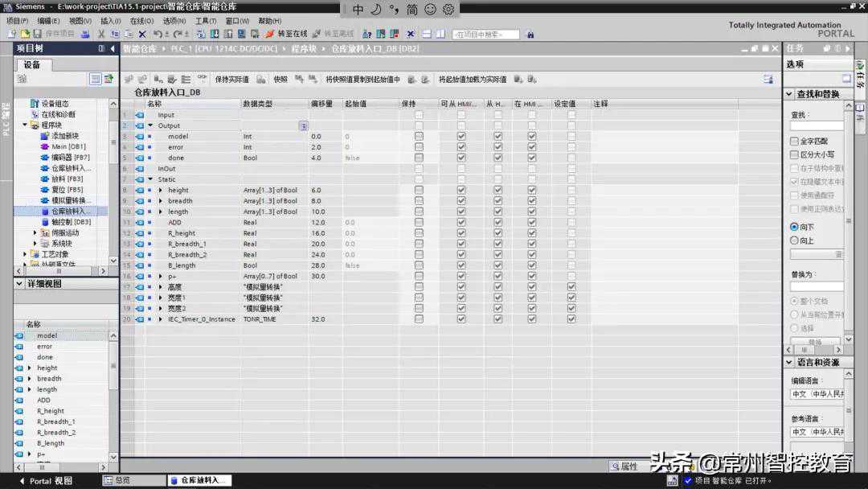
Task: Open the 添加新块 (add new block) item
Action: pyautogui.click(x=65, y=136)
